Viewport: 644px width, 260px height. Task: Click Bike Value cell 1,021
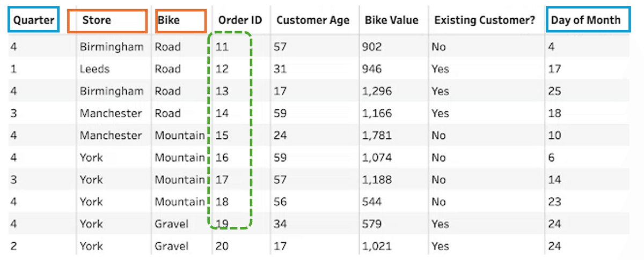pyautogui.click(x=377, y=246)
